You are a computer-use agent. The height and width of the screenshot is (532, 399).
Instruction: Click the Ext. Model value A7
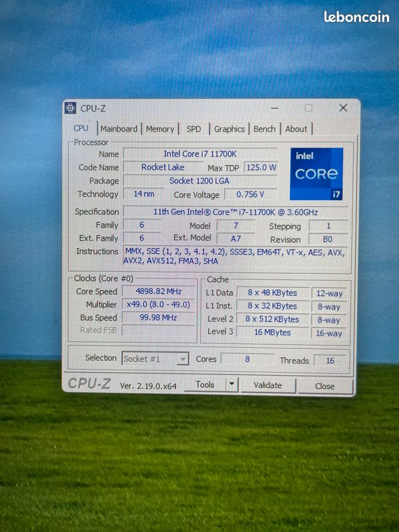point(235,239)
